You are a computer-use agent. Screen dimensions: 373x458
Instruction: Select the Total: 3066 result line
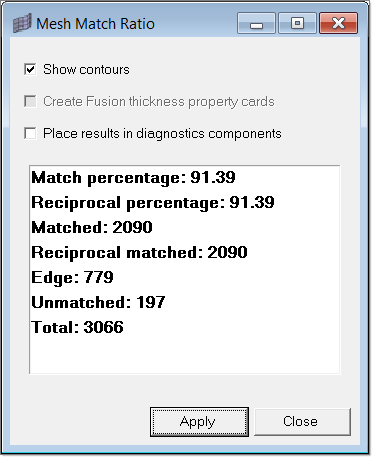(77, 327)
